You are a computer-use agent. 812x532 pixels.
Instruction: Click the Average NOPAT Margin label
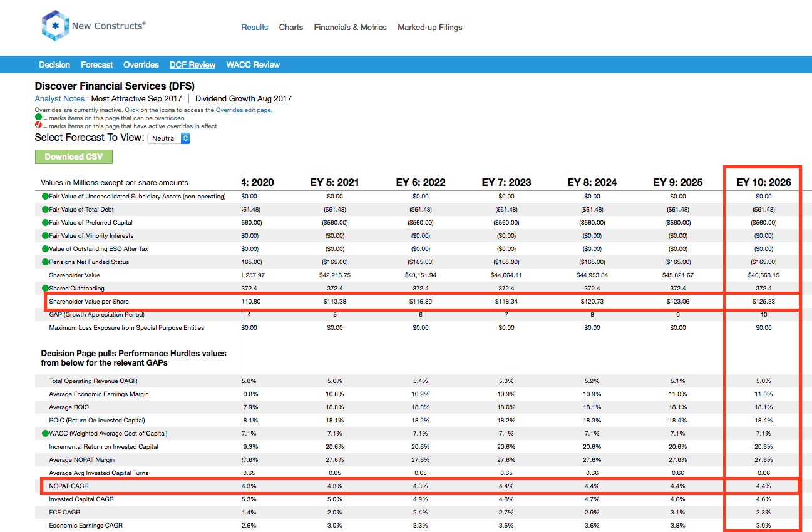click(81, 459)
